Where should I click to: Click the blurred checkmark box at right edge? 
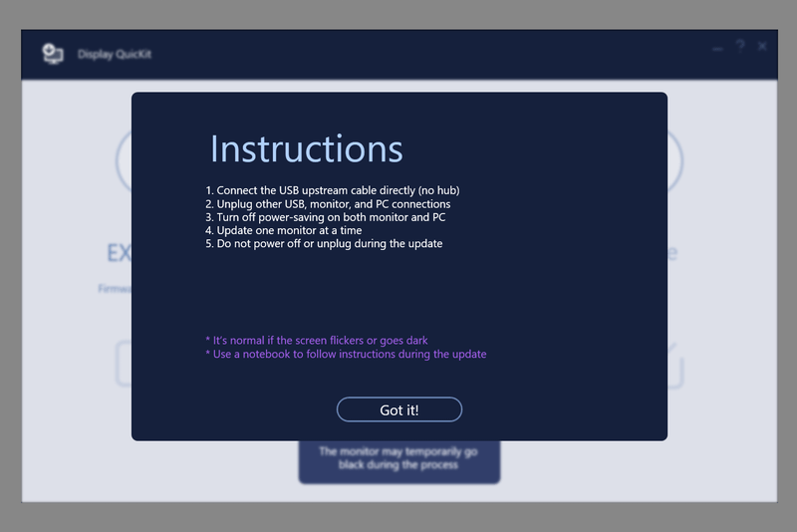pos(674,364)
